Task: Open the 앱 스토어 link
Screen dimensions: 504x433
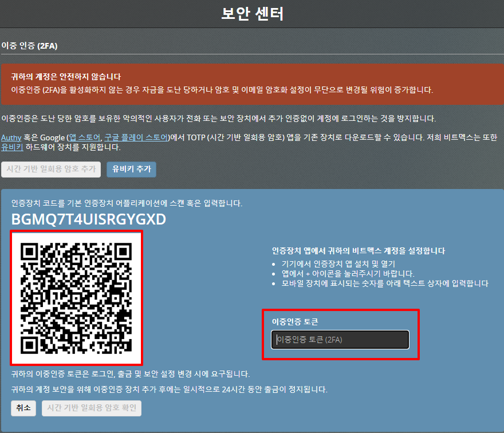Action: tap(85, 137)
